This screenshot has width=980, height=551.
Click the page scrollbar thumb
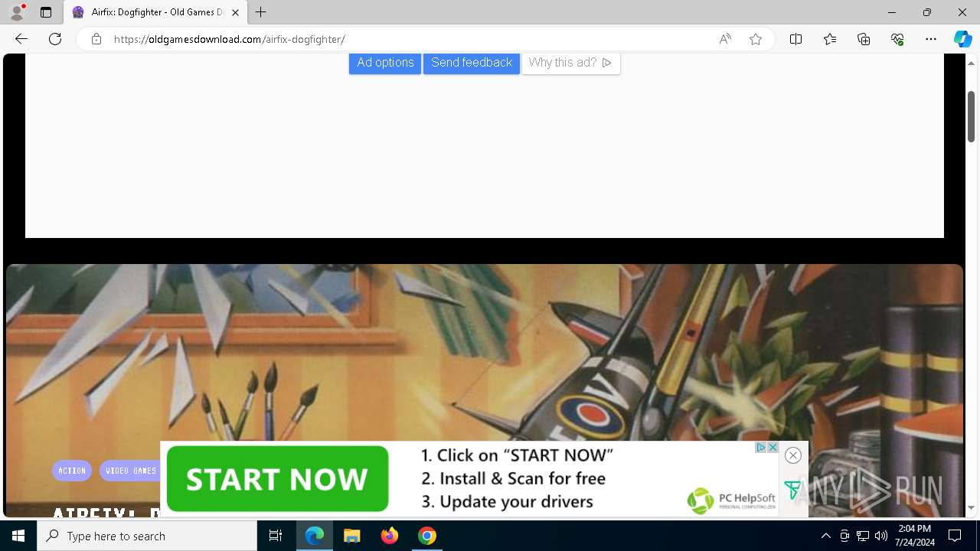972,116
